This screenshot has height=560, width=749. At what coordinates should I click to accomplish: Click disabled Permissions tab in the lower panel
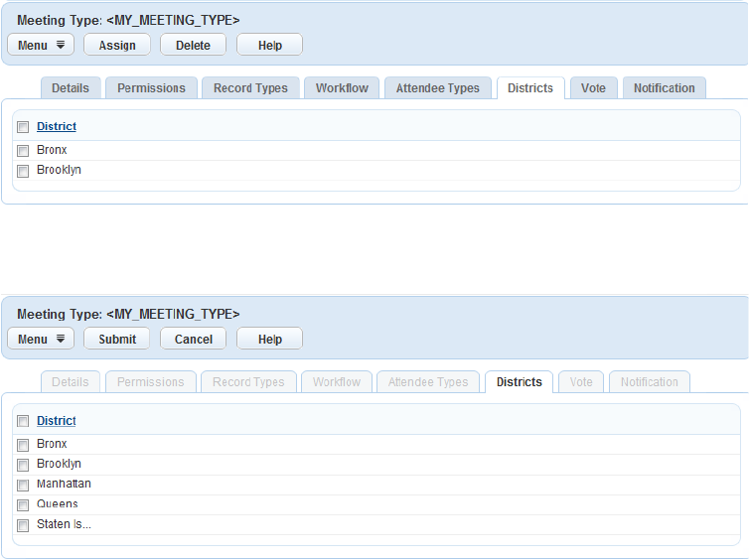click(151, 382)
